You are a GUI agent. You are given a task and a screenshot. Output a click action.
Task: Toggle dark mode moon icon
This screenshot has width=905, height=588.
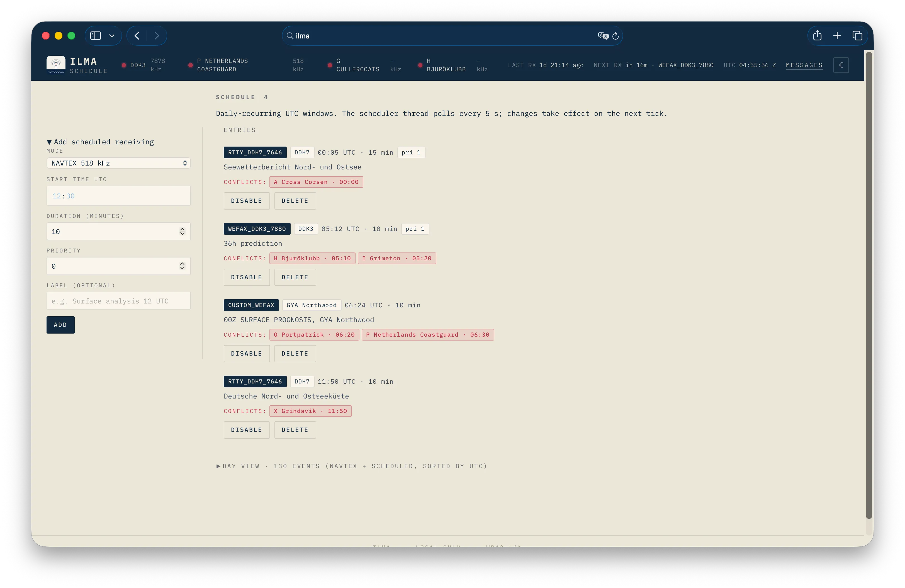841,65
